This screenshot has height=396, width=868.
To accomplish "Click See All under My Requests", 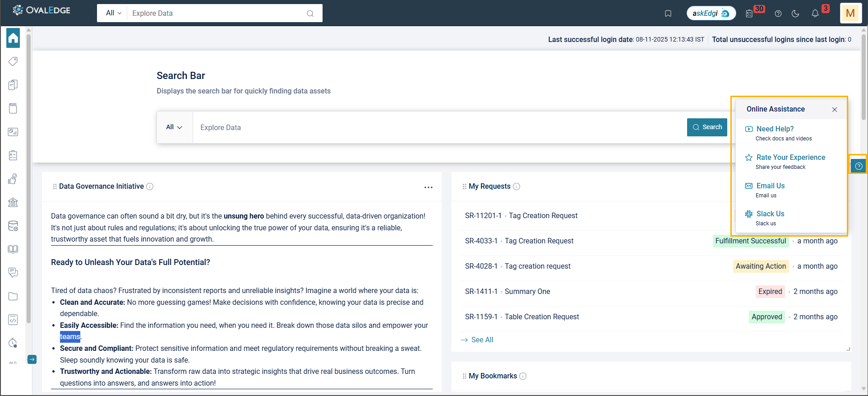I will coord(477,340).
